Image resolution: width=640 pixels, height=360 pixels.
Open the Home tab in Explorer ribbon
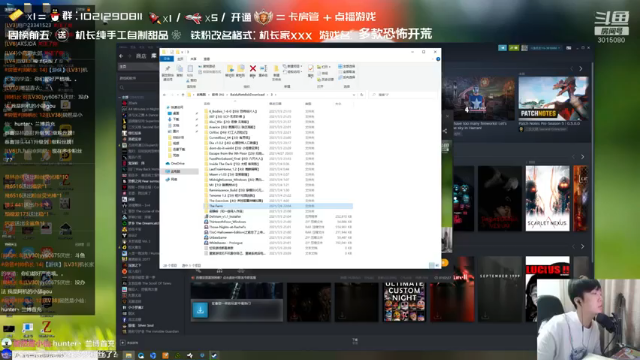pos(180,59)
